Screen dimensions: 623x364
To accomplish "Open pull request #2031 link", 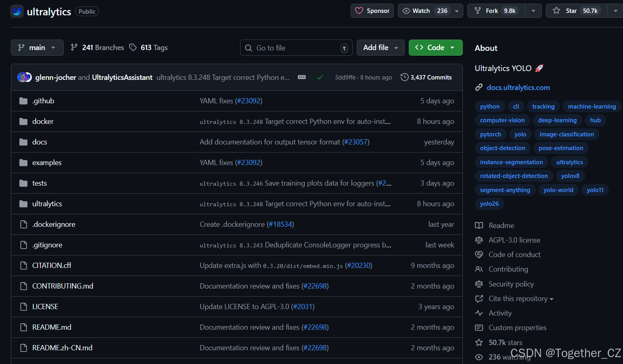I will [x=303, y=307].
